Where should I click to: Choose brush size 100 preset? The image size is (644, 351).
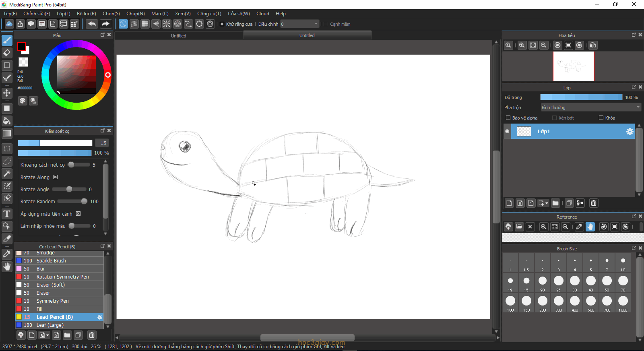click(x=510, y=303)
